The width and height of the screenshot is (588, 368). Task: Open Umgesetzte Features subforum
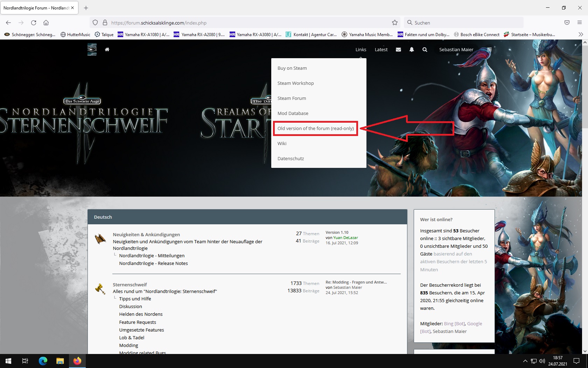[141, 330]
